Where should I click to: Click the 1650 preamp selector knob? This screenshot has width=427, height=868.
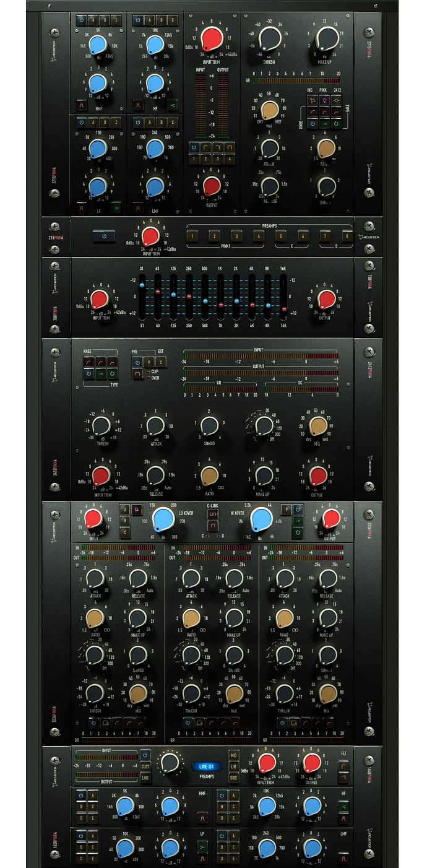point(169,763)
